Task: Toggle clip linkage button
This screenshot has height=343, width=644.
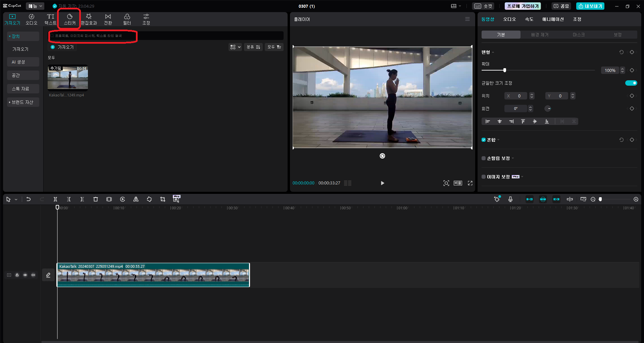Action: (556, 199)
